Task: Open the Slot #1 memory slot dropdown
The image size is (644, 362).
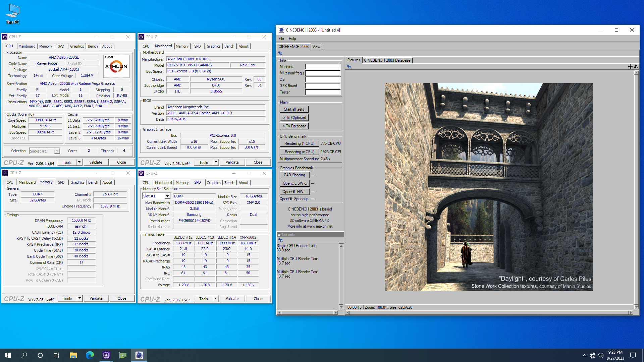Action: click(x=156, y=196)
